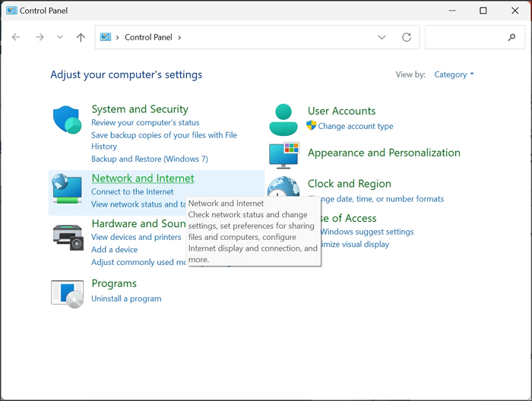Screen dimensions: 532x401
Task: Open the Hardware and Sound printer icon
Action: click(68, 237)
